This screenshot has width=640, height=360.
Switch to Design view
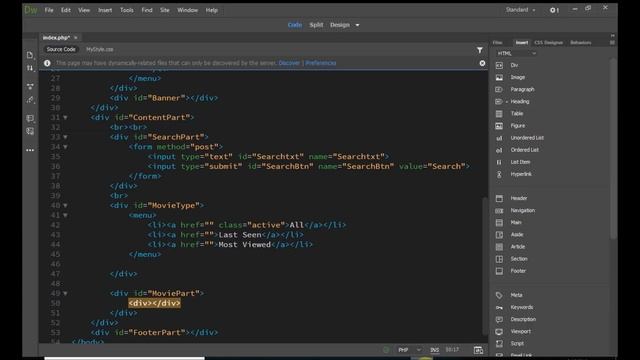(340, 25)
